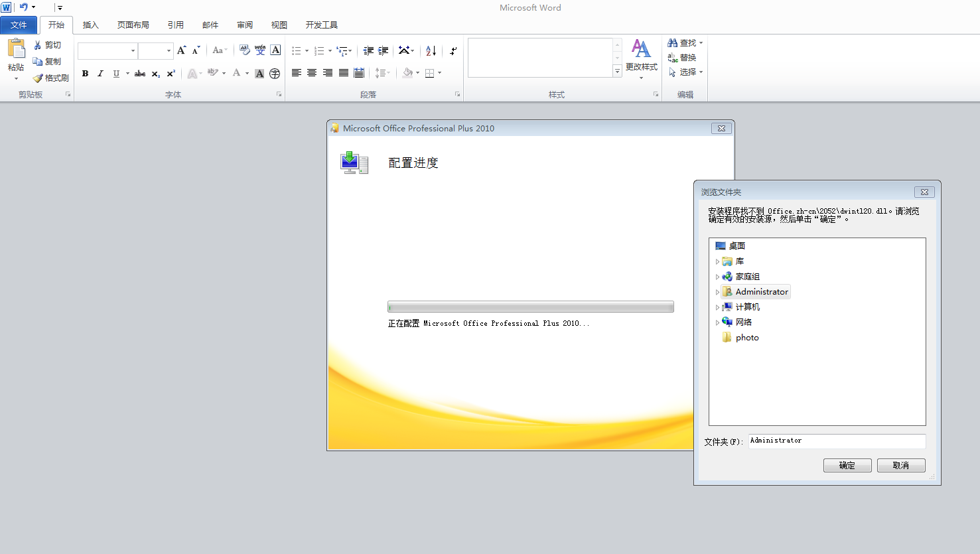Select the Format Painter (格式刷) tool
This screenshot has height=554, width=980.
[51, 78]
